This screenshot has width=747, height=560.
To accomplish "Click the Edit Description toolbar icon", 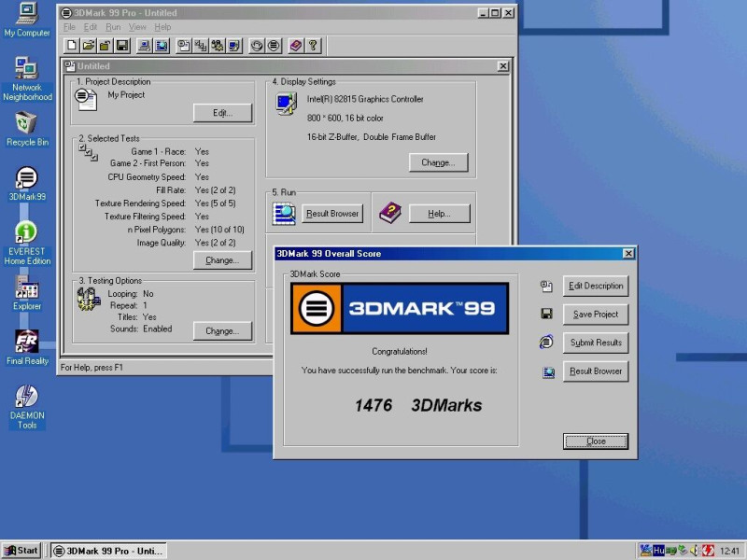I will pyautogui.click(x=184, y=46).
